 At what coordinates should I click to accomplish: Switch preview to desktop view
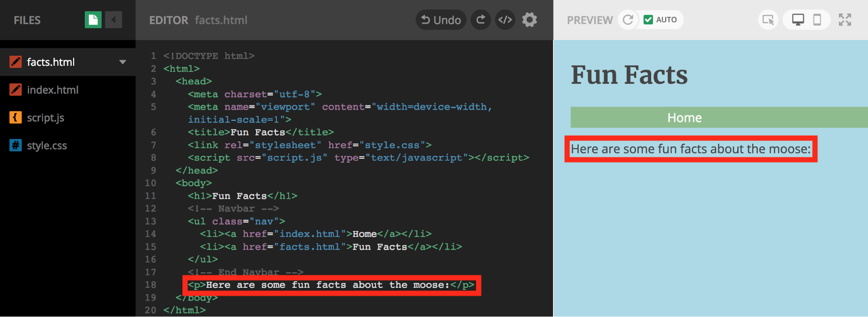click(798, 20)
